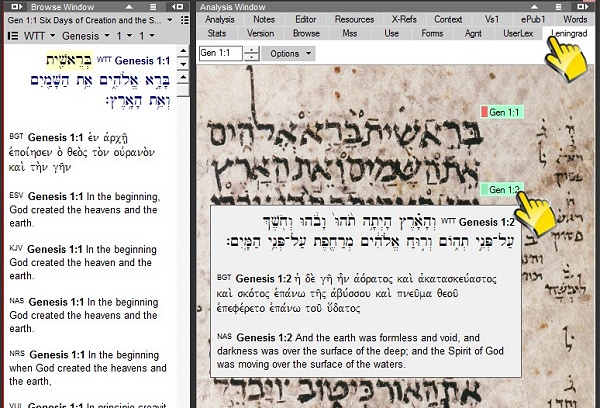
Task: Increment verse with the stepper up arrow
Action: pyautogui.click(x=251, y=50)
